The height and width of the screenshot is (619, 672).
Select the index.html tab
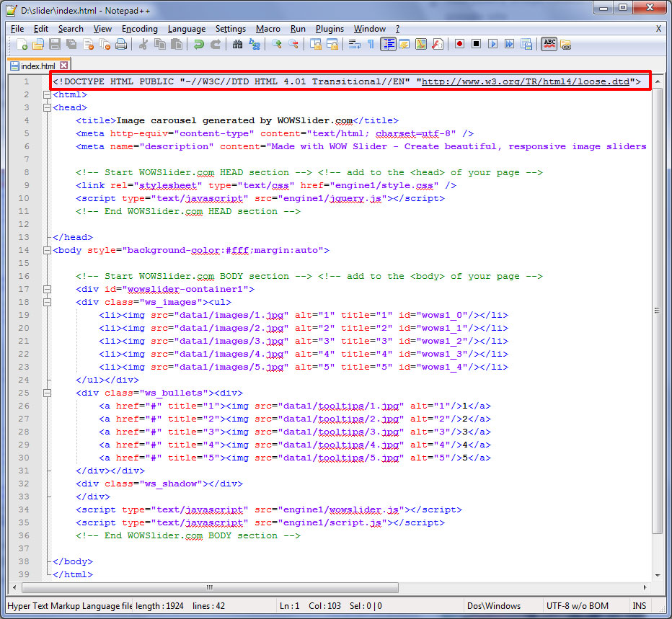tap(37, 66)
